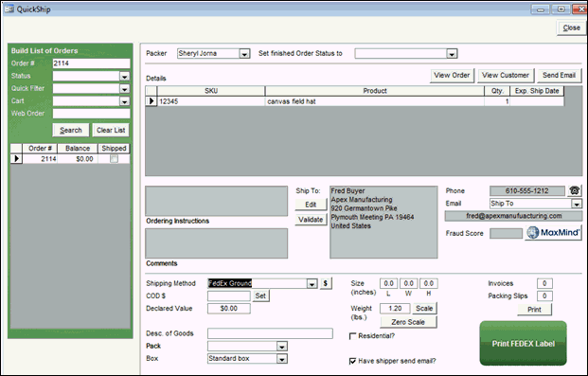Expand the Shipping Method dropdown arrow
Image resolution: width=588 pixels, height=376 pixels.
[312, 284]
